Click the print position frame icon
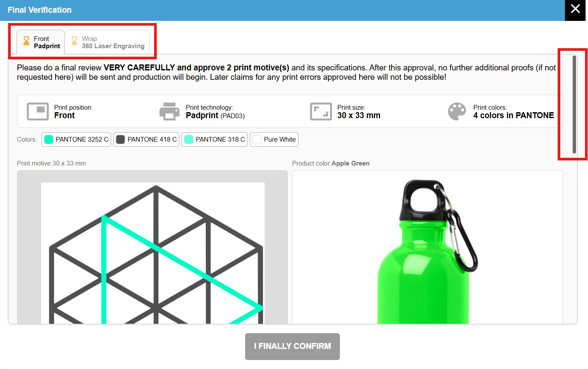 click(x=38, y=111)
